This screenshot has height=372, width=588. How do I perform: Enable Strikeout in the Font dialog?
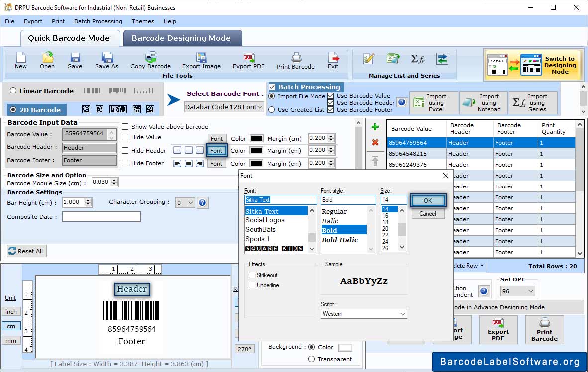pos(252,275)
